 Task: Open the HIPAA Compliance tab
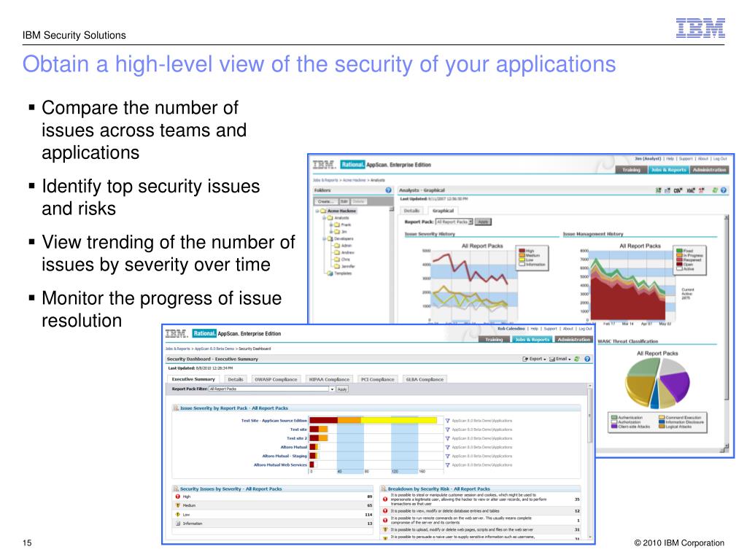329,379
